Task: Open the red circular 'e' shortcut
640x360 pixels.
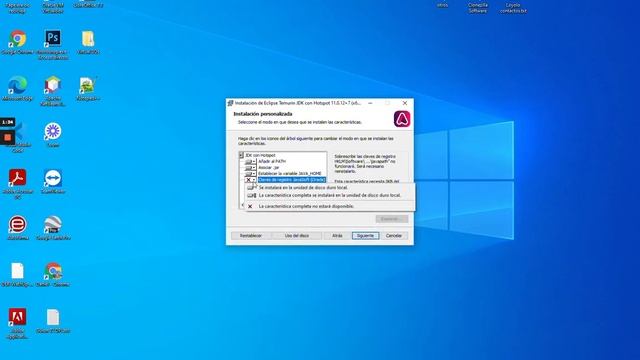Action: coord(17,224)
